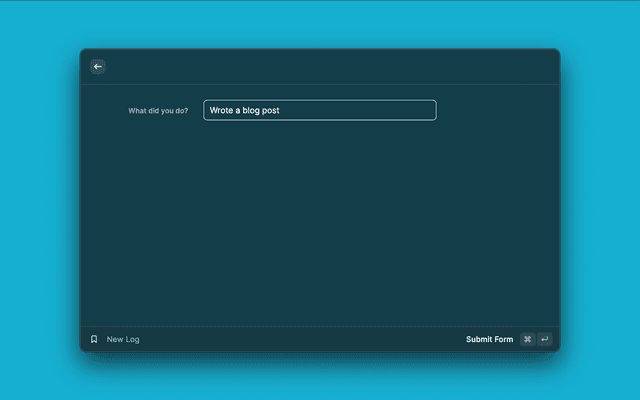Place cursor at the word 'post'
This screenshot has height=400, width=640.
point(271,110)
